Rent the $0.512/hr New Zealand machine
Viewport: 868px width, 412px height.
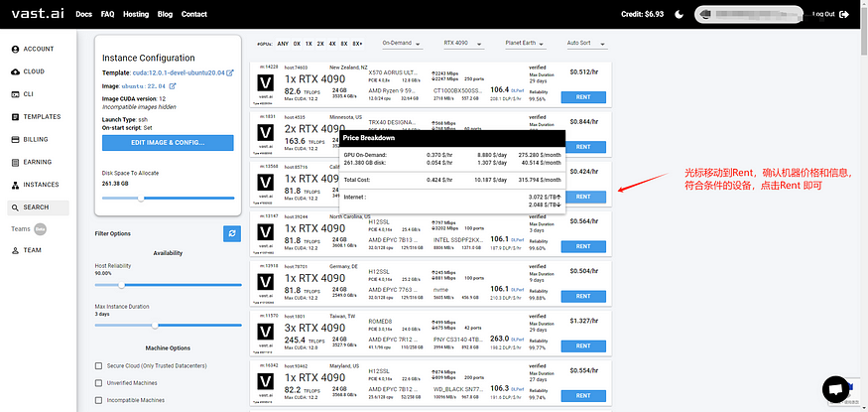click(x=583, y=97)
